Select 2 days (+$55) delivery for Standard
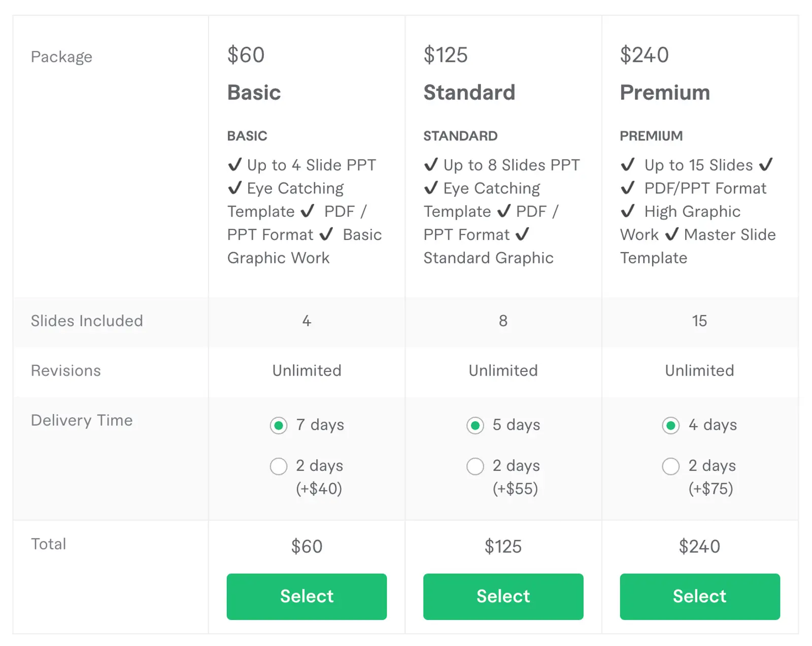 pos(475,466)
